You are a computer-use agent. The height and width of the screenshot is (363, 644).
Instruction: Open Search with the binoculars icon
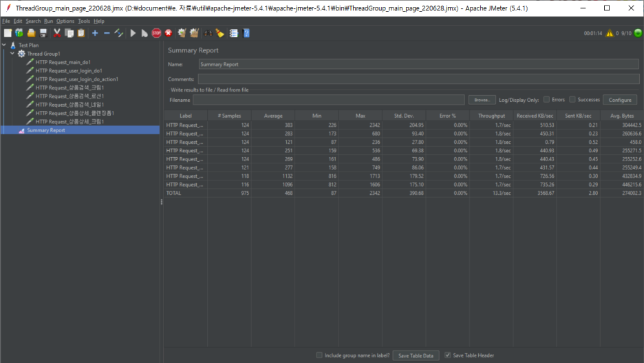208,33
